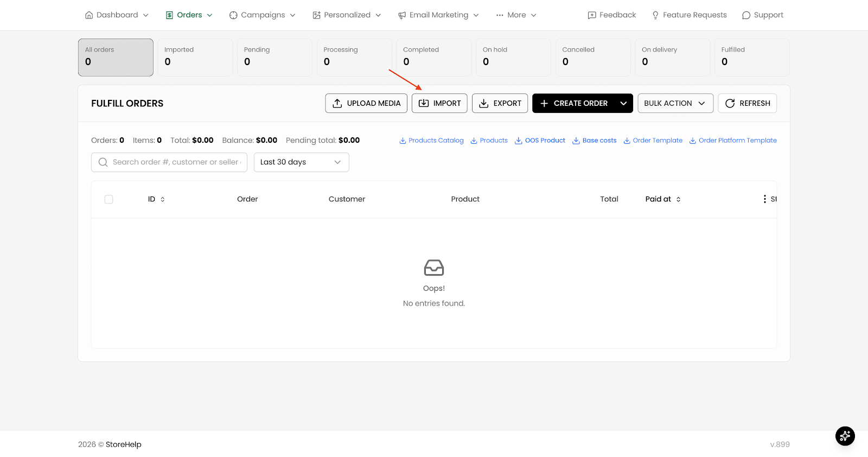Expand the Dashboard menu chevron
This screenshot has width=868, height=457.
145,15
